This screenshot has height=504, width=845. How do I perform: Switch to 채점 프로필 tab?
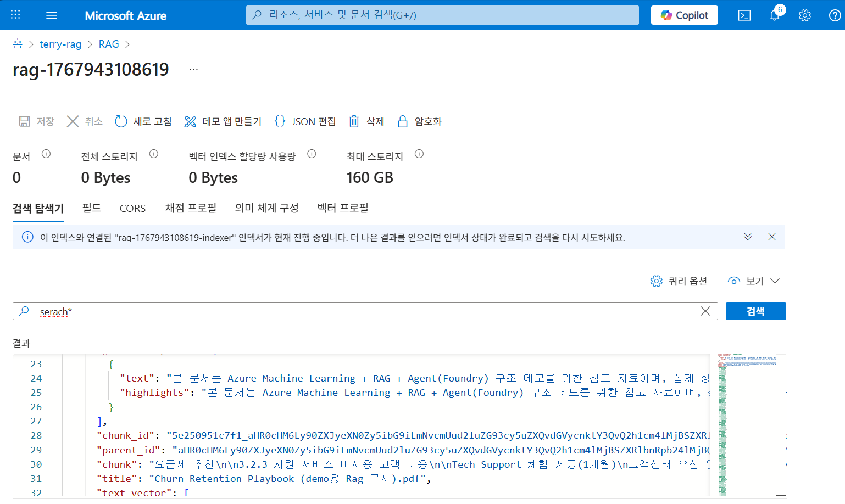click(191, 208)
